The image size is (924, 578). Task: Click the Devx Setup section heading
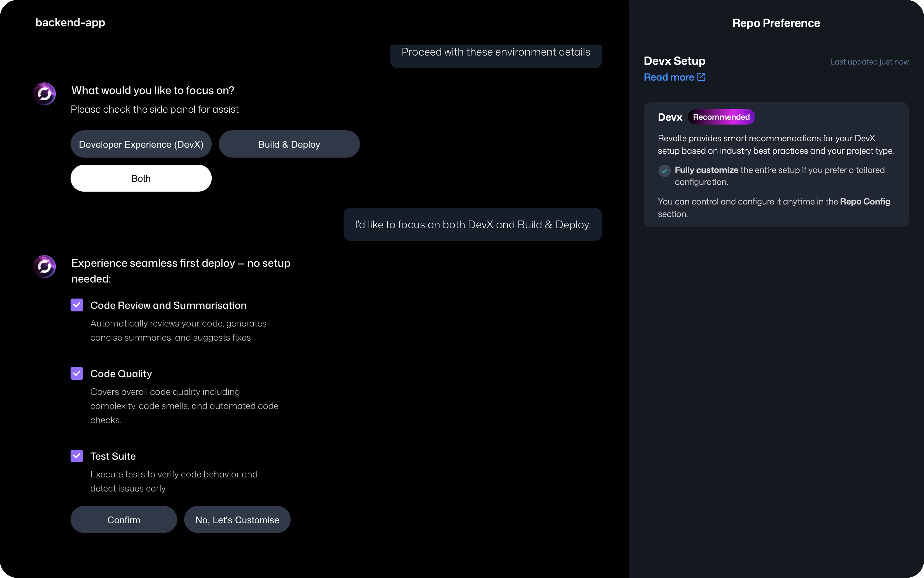pyautogui.click(x=675, y=61)
